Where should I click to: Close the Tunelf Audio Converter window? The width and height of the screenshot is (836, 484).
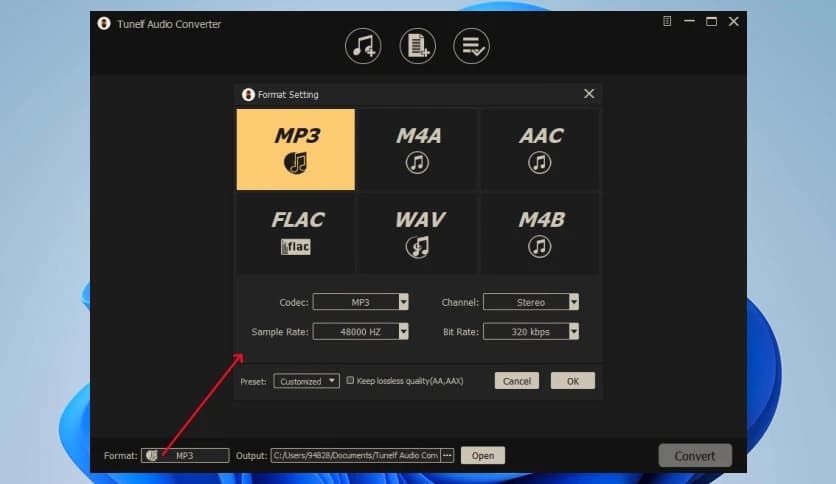pyautogui.click(x=734, y=21)
